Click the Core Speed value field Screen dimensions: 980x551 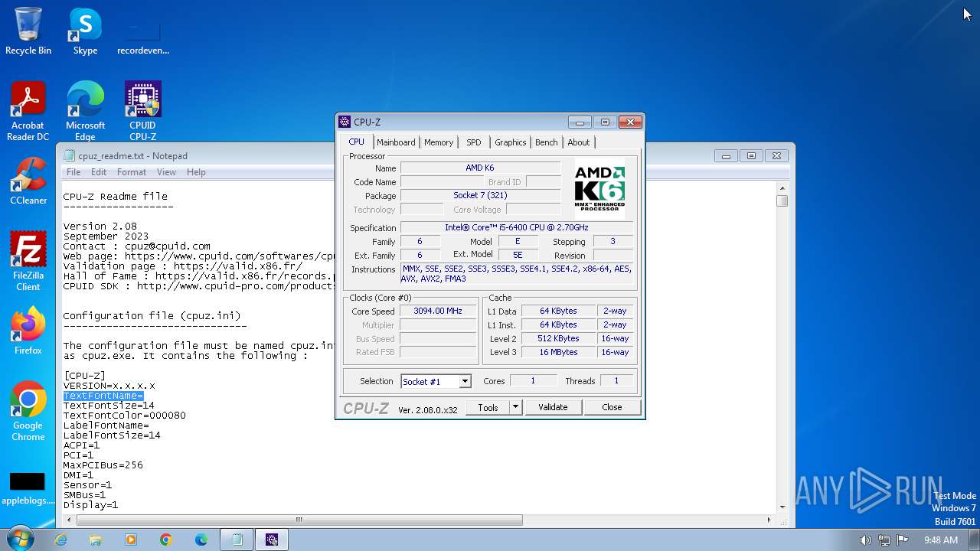coord(438,311)
